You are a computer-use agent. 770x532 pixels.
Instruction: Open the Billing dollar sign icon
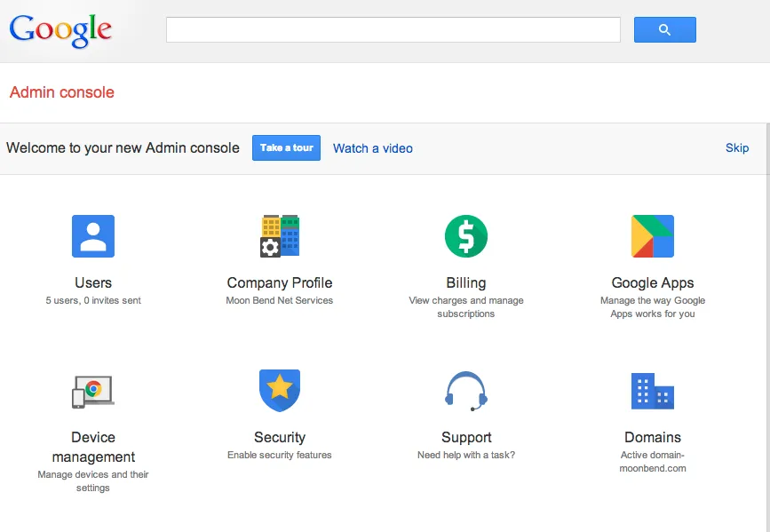466,235
